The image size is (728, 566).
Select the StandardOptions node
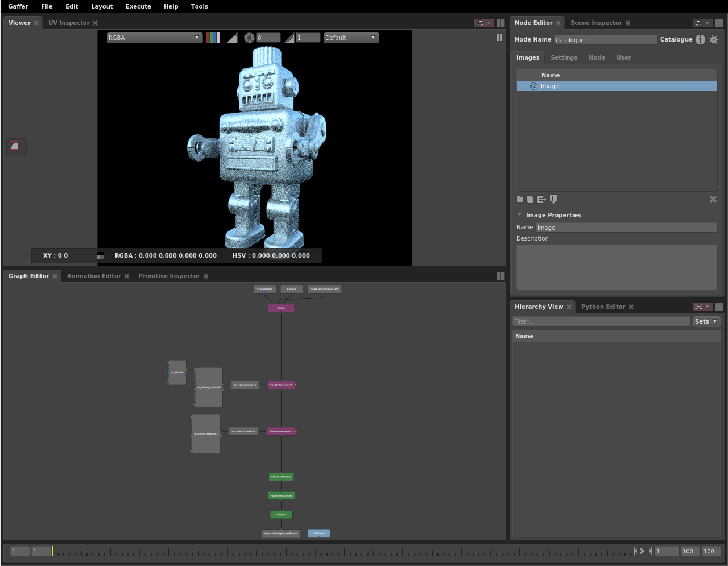(x=281, y=477)
